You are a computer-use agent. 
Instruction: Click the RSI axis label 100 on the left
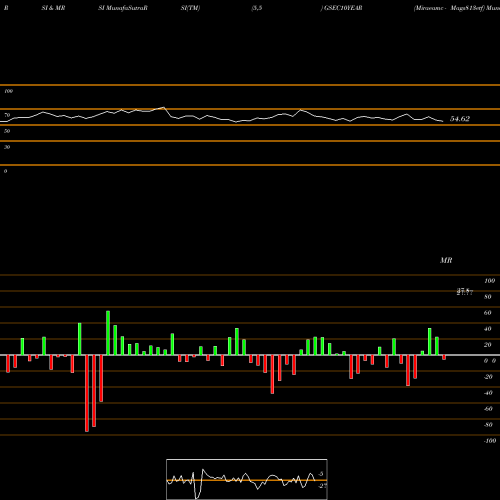[8, 91]
